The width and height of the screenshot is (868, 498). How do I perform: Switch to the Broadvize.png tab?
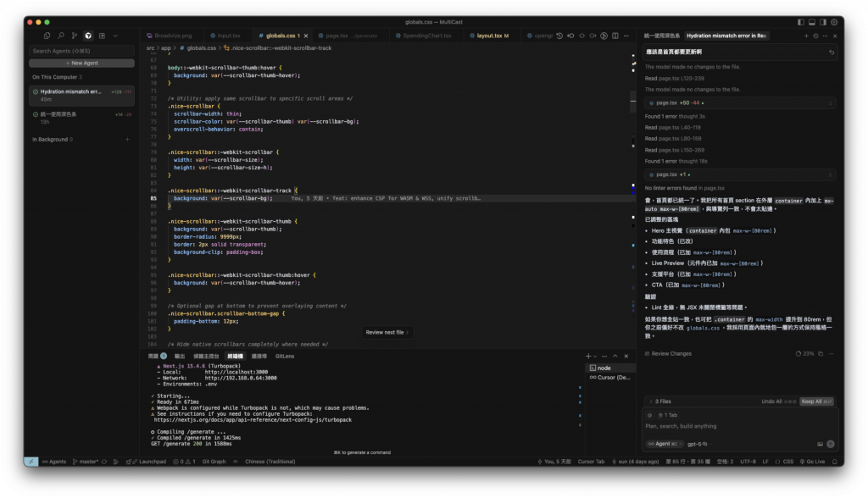170,36
